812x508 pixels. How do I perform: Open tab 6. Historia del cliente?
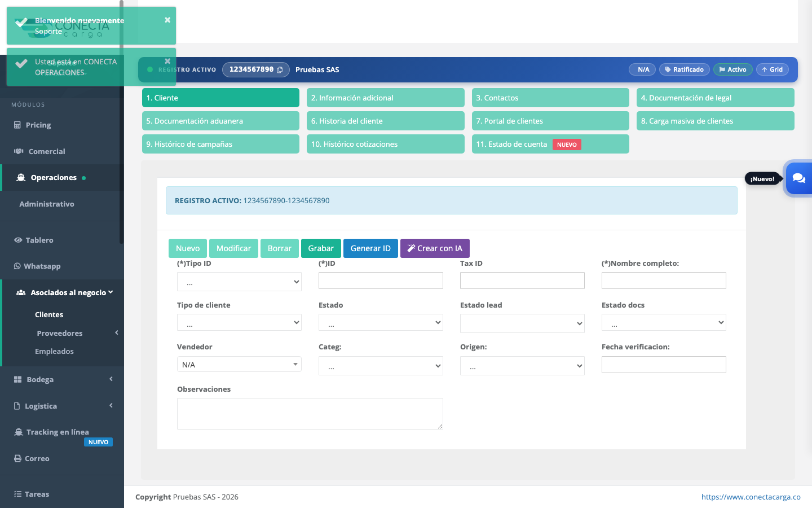click(x=386, y=121)
